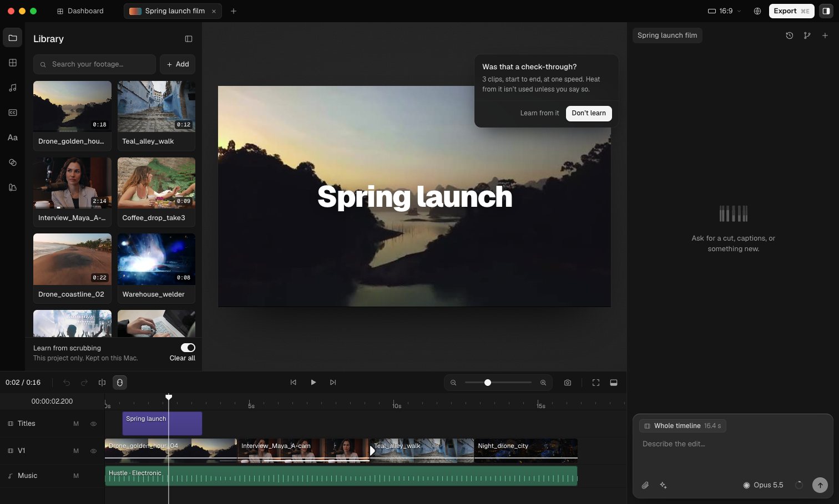The image size is (839, 504).
Task: Zoom in the timeline with the magnifier
Action: (543, 383)
